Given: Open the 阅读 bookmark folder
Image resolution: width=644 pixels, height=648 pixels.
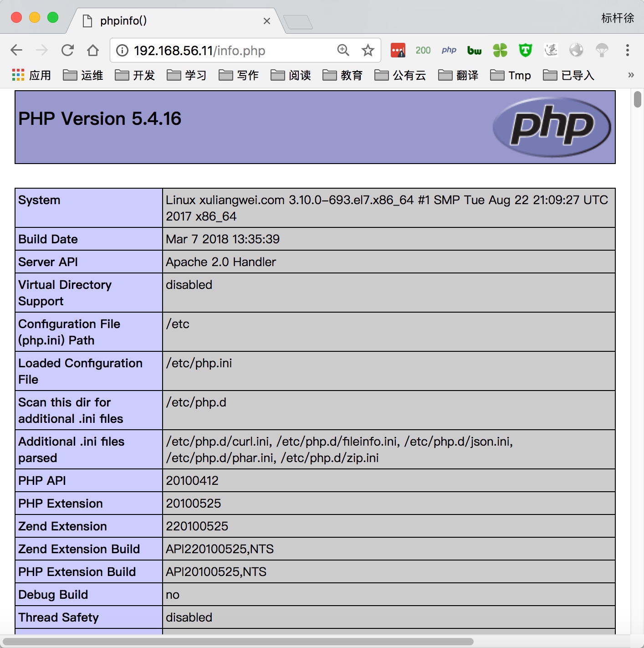Looking at the screenshot, I should click(x=291, y=75).
